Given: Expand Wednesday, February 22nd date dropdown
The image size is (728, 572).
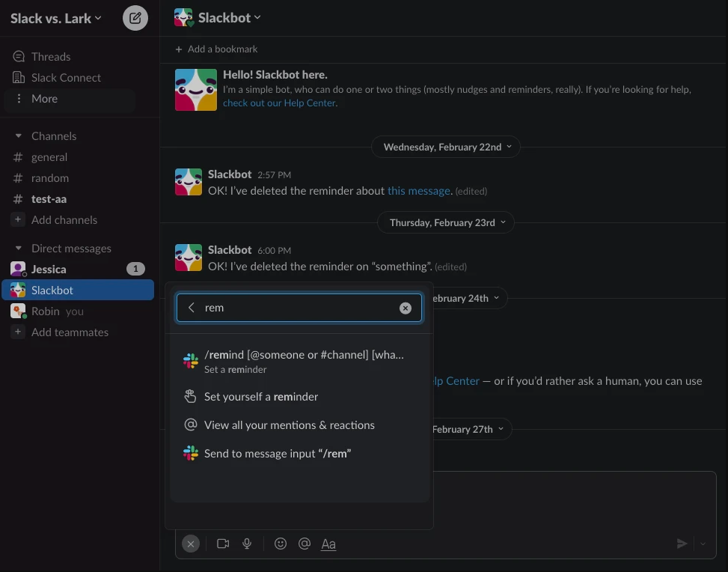Looking at the screenshot, I should tap(447, 147).
